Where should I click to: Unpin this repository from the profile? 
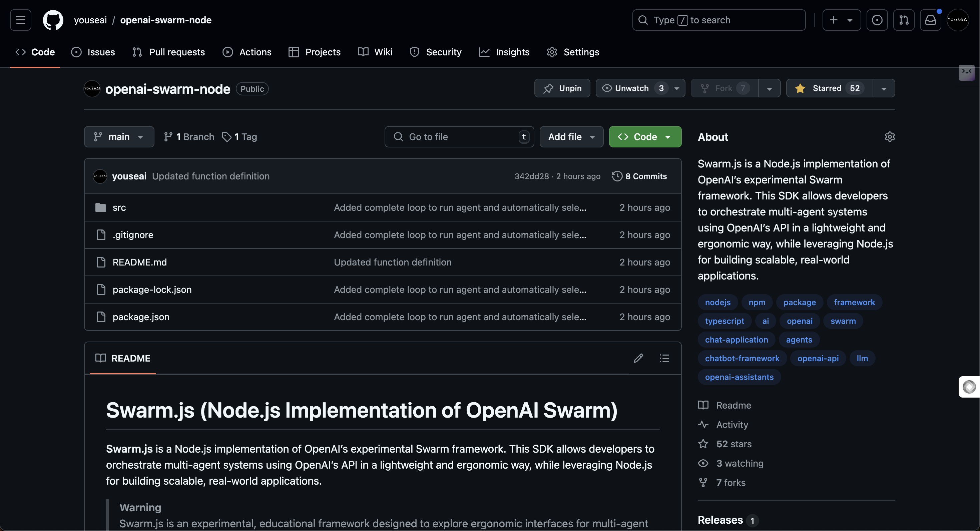click(562, 88)
